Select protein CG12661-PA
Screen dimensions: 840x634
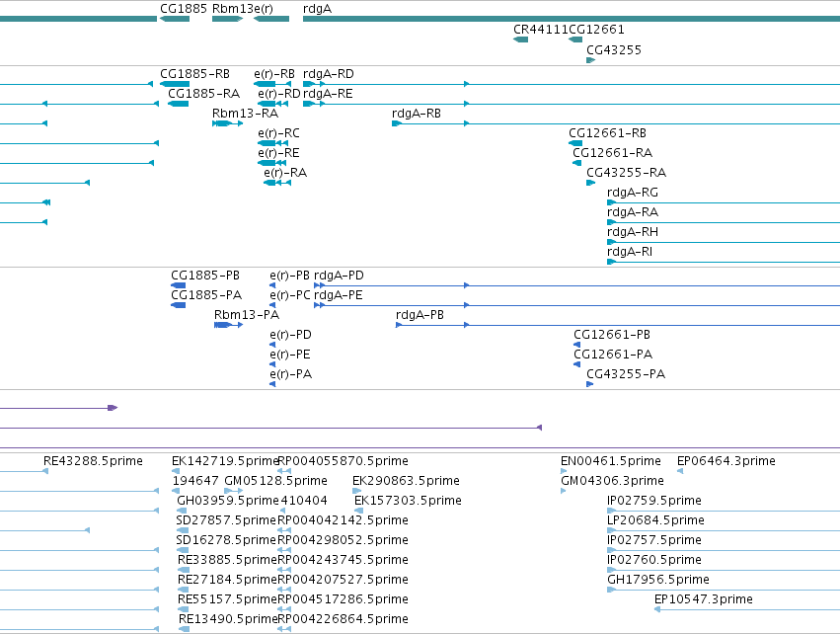coord(613,355)
